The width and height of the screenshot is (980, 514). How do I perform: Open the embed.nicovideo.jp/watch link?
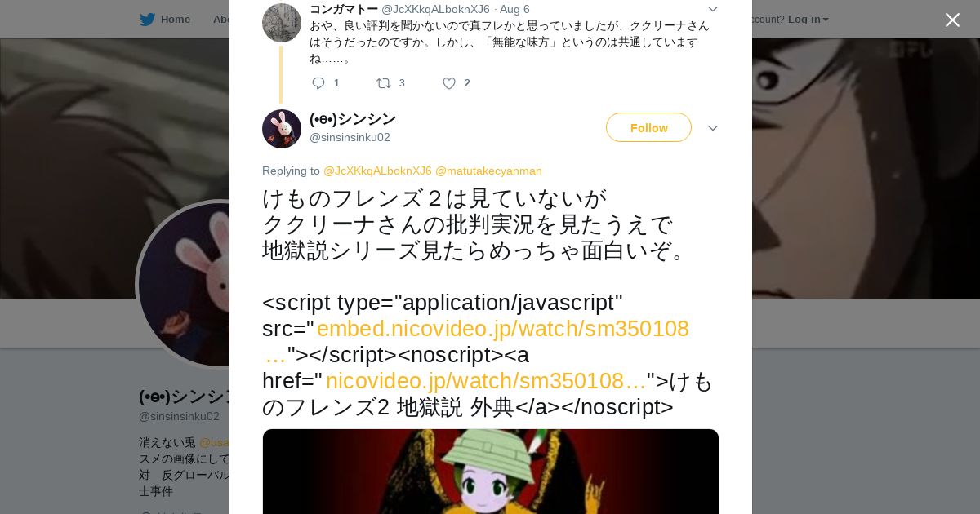[502, 329]
